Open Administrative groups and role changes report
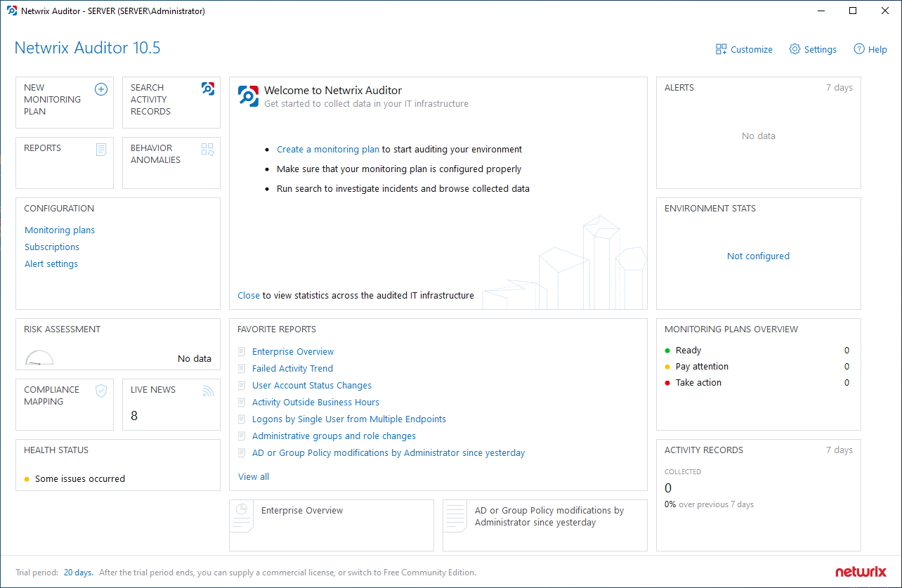The height and width of the screenshot is (588, 902). click(x=334, y=436)
